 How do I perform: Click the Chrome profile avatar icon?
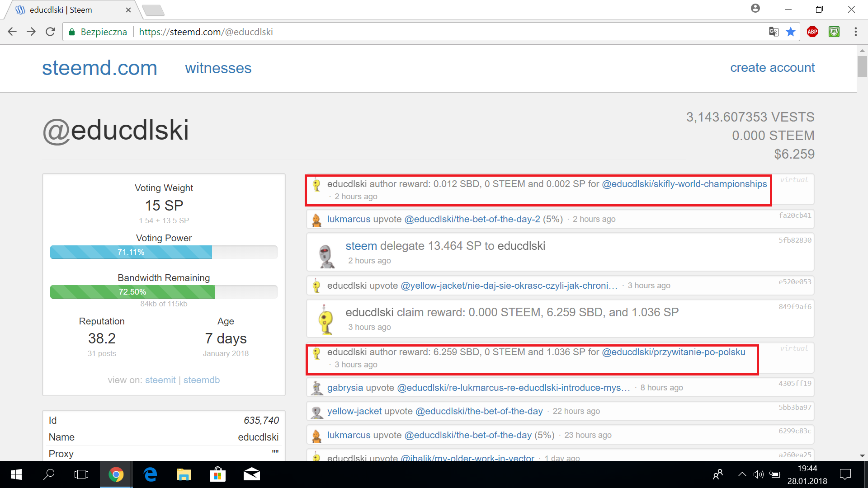click(x=755, y=8)
